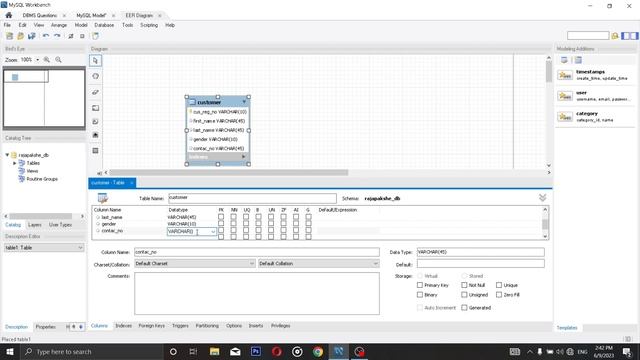Switch to the Foreign Keys tab
Screen dimensions: 640x360
[x=151, y=326]
